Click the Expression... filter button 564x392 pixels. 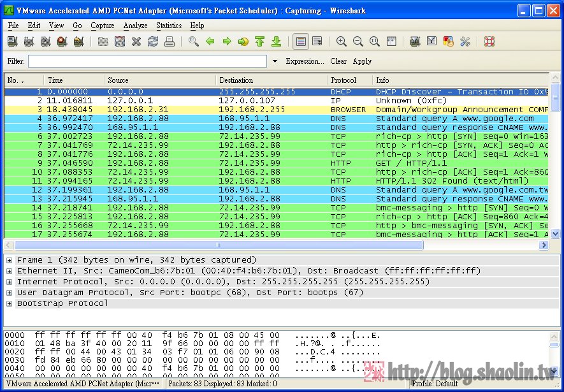coord(305,61)
